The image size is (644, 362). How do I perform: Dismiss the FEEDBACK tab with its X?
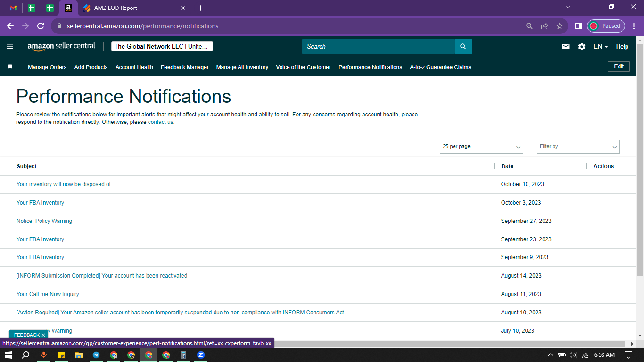pos(43,335)
